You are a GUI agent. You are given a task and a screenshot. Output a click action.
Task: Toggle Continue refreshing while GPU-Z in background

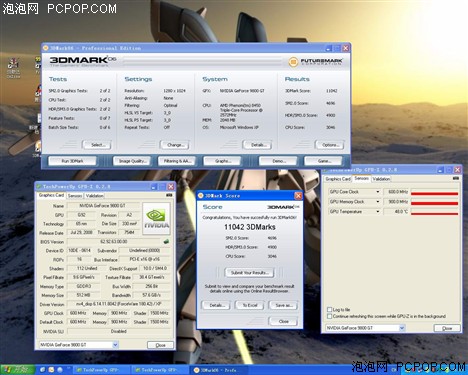coord(329,316)
